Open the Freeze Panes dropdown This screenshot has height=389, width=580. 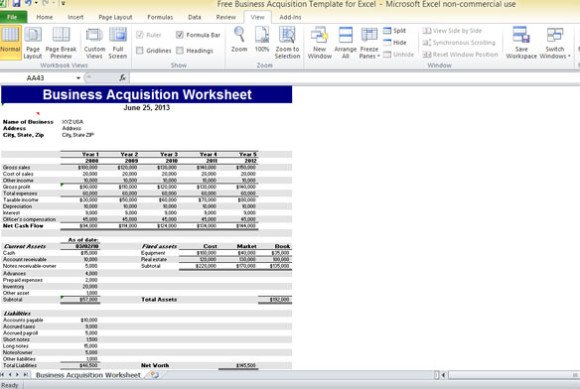(x=369, y=42)
